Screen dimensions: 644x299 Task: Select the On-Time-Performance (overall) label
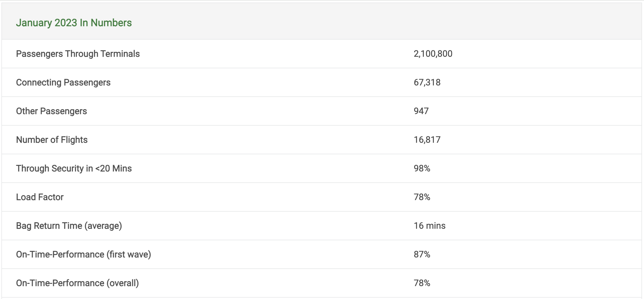pyautogui.click(x=77, y=283)
